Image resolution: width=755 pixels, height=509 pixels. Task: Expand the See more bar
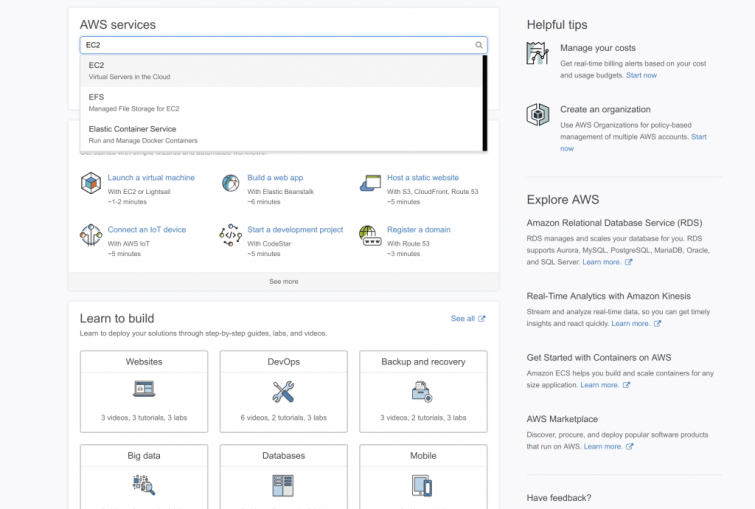284,281
